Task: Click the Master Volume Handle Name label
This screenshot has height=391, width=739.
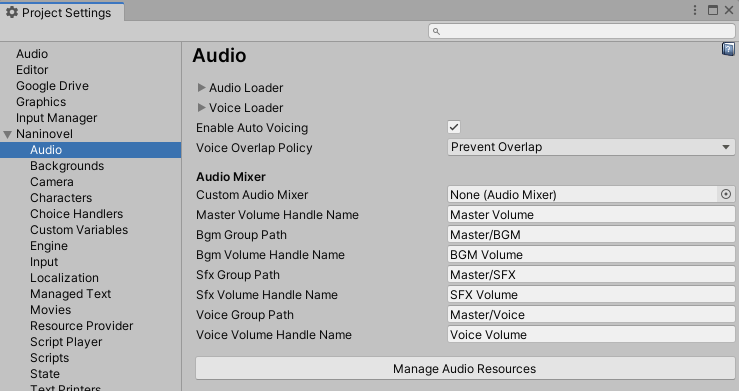Action: tap(277, 215)
